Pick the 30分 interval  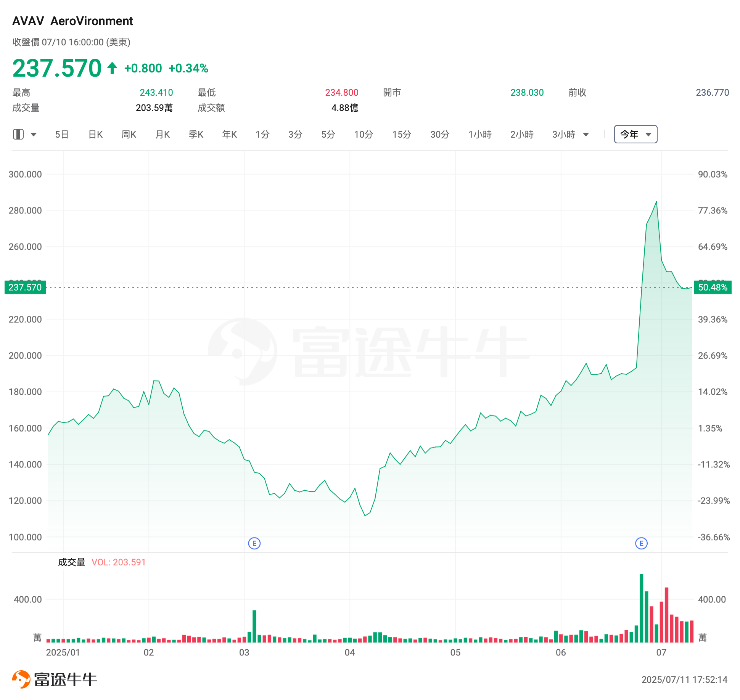click(440, 134)
